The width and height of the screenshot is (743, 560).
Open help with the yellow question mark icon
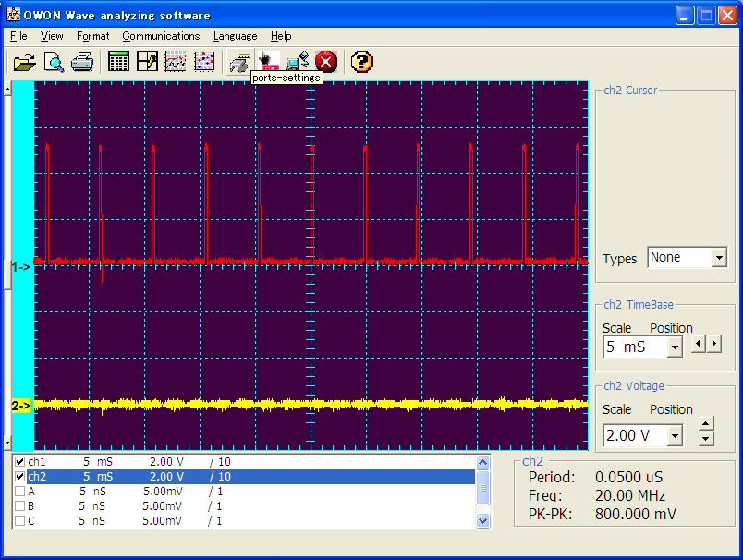pos(362,62)
